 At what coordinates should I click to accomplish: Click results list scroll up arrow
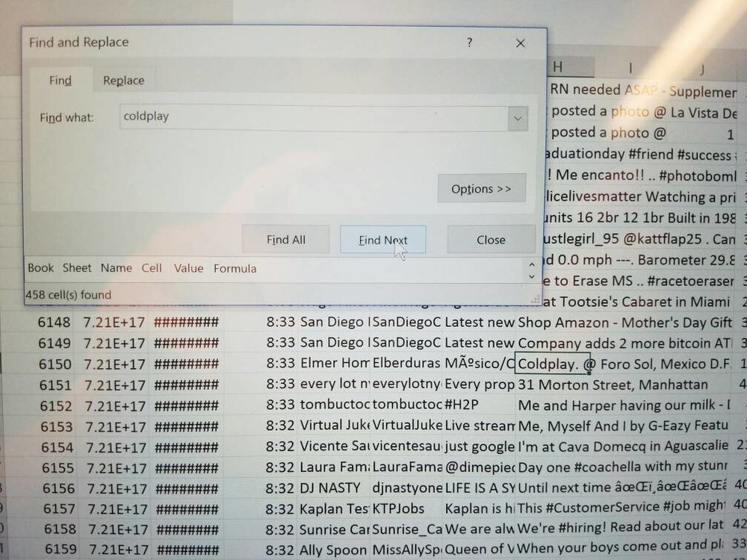pyautogui.click(x=532, y=264)
